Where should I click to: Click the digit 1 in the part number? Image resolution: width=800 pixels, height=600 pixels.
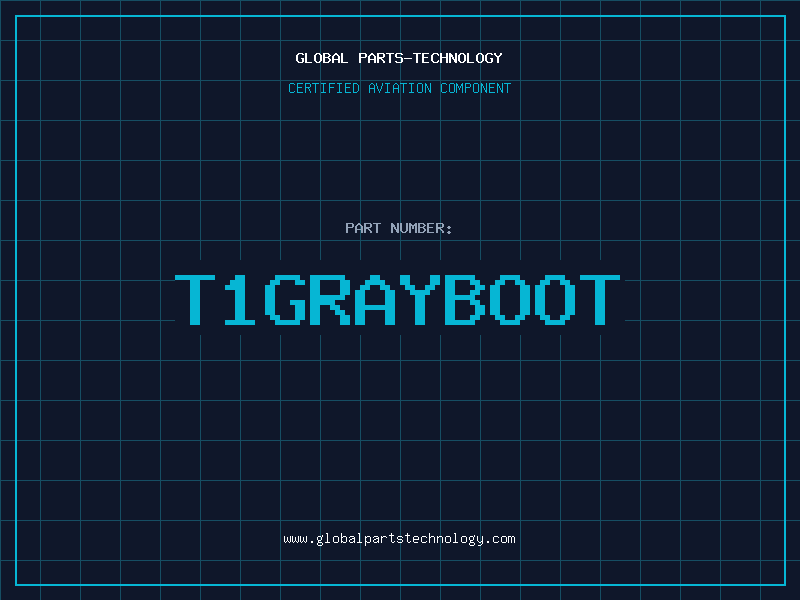(242, 300)
